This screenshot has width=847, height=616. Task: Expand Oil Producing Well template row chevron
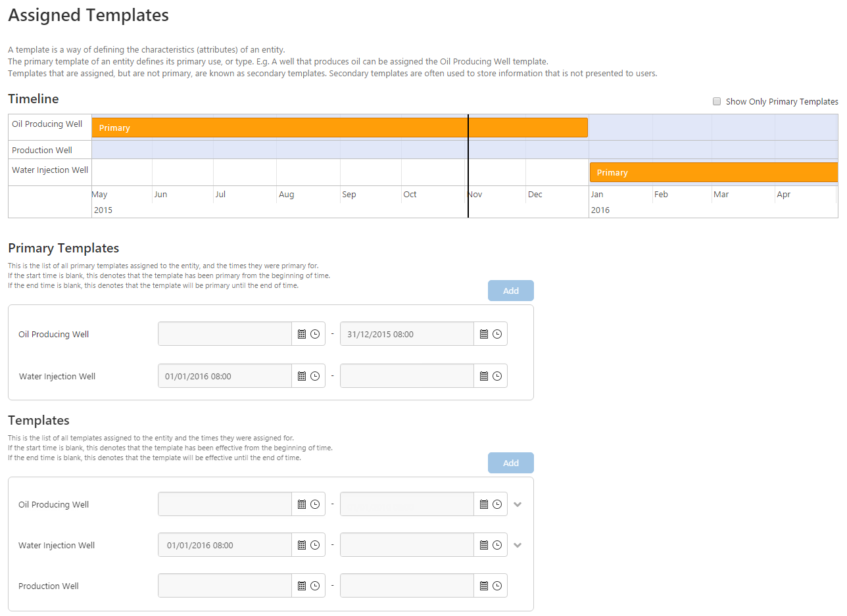(518, 504)
